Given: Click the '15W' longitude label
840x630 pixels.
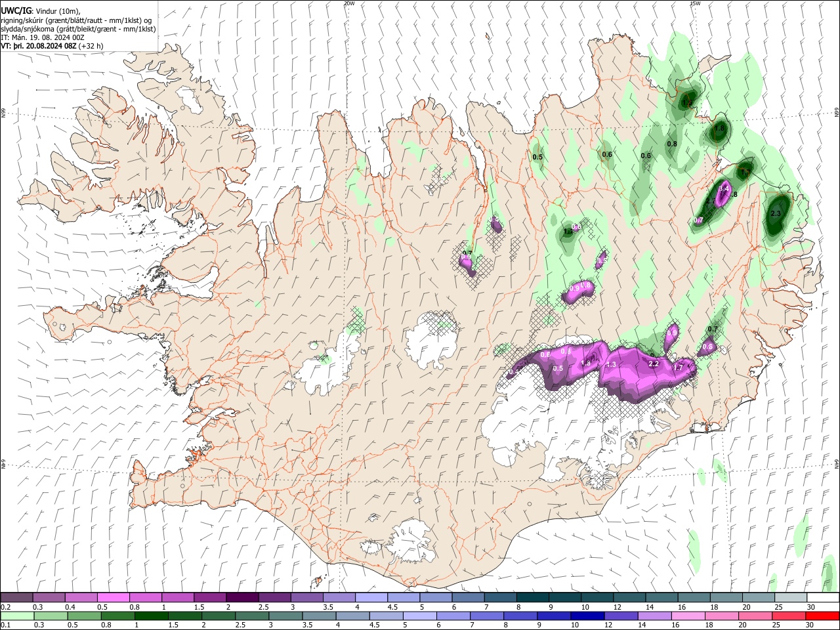Looking at the screenshot, I should click(695, 3).
